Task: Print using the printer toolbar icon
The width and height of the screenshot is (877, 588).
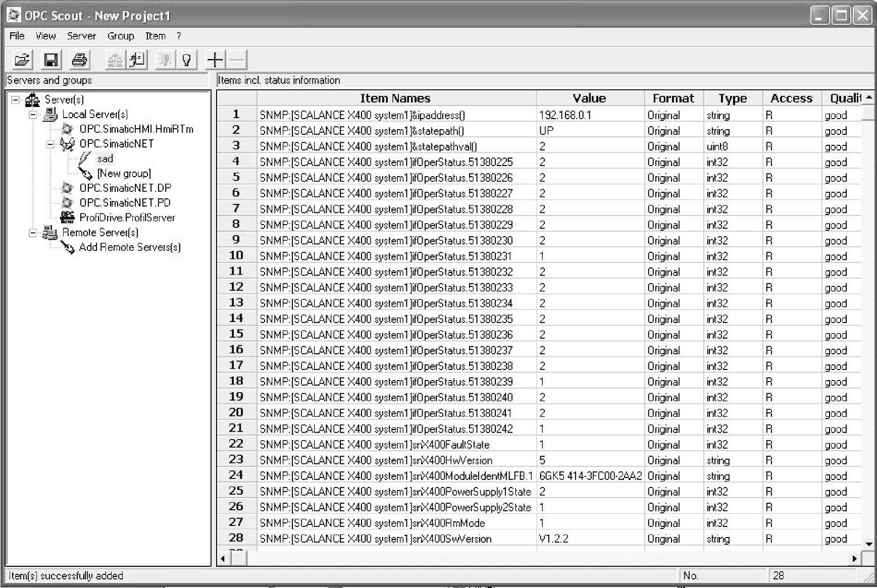Action: [79, 60]
